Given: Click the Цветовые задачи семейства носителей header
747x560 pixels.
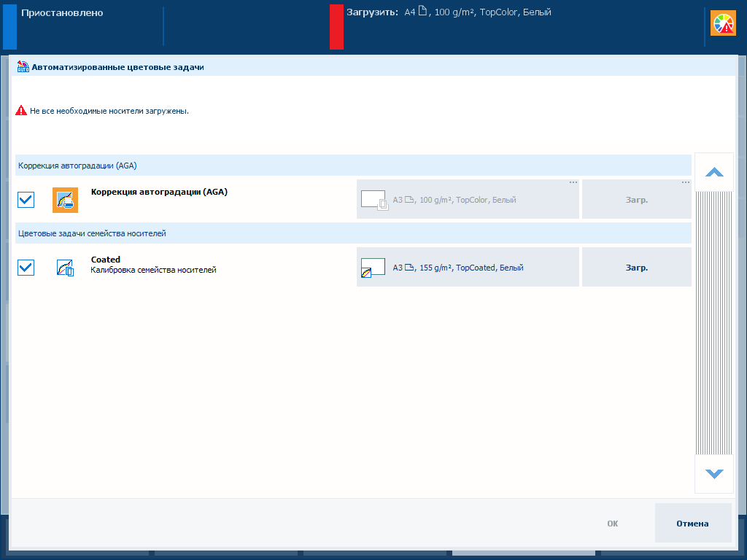Looking at the screenshot, I should [353, 233].
